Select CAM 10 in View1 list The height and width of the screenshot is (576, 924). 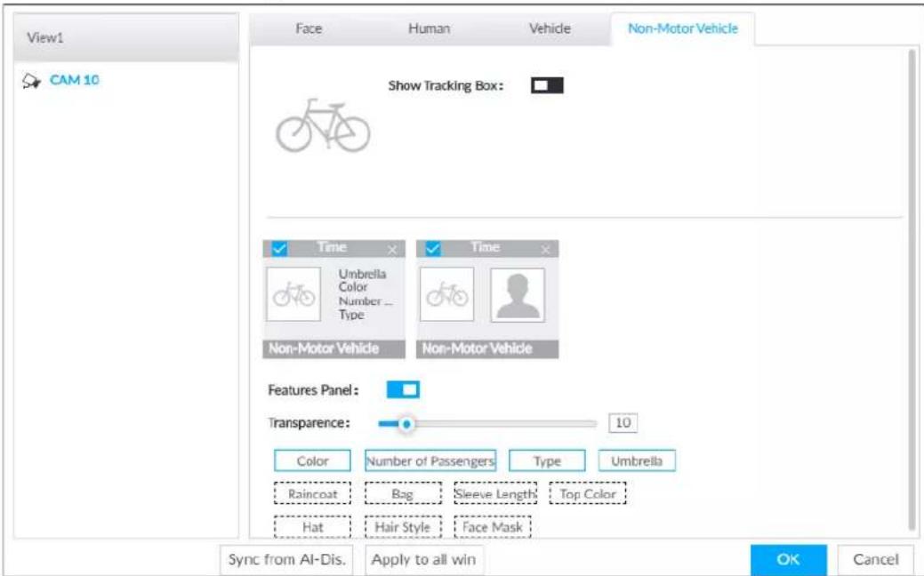point(74,80)
